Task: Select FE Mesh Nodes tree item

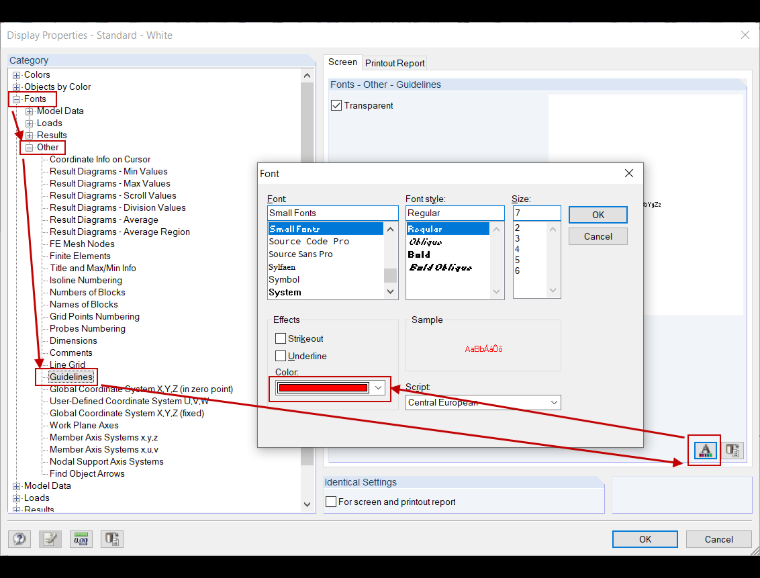Action: [82, 244]
